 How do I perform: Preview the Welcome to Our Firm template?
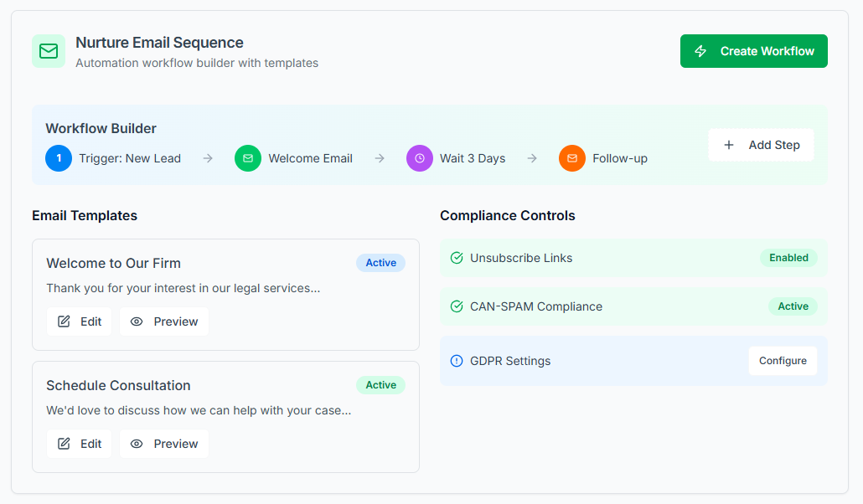(164, 321)
